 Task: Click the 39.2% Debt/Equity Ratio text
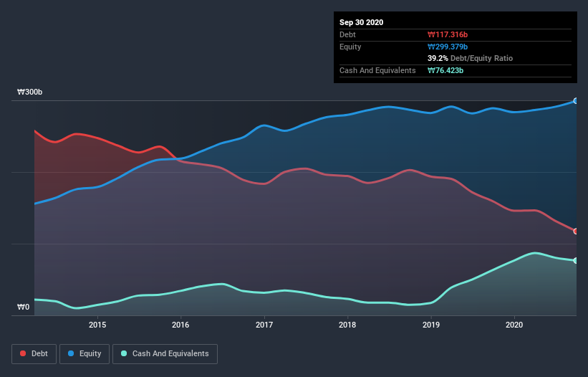[x=471, y=58]
